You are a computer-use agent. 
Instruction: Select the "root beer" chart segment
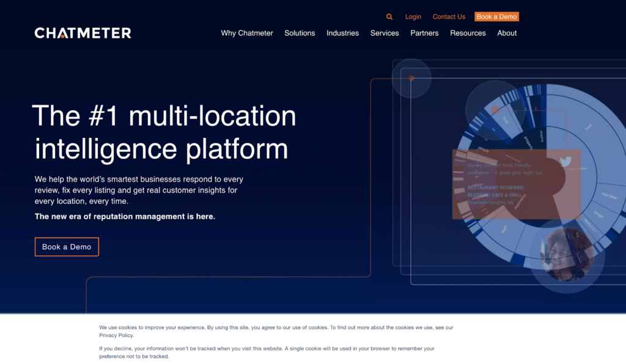[x=608, y=195]
